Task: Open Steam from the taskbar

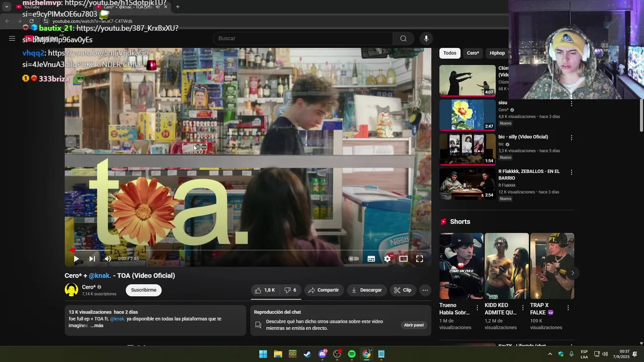Action: pos(307,354)
